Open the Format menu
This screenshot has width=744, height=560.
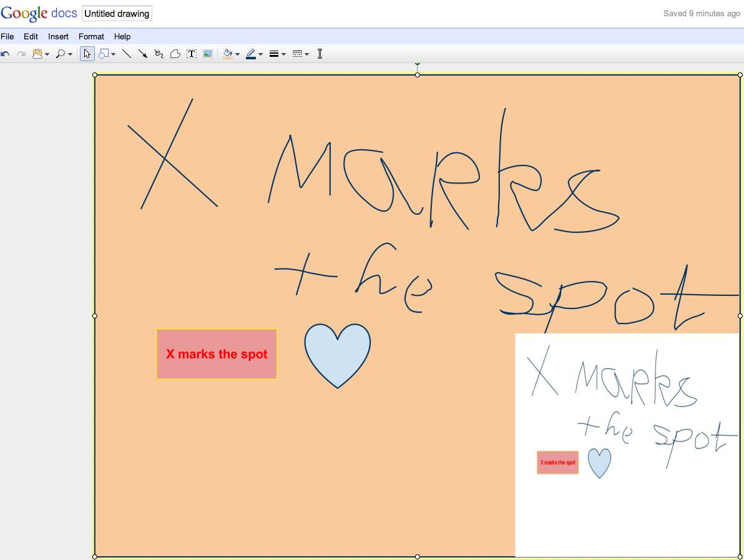click(91, 36)
